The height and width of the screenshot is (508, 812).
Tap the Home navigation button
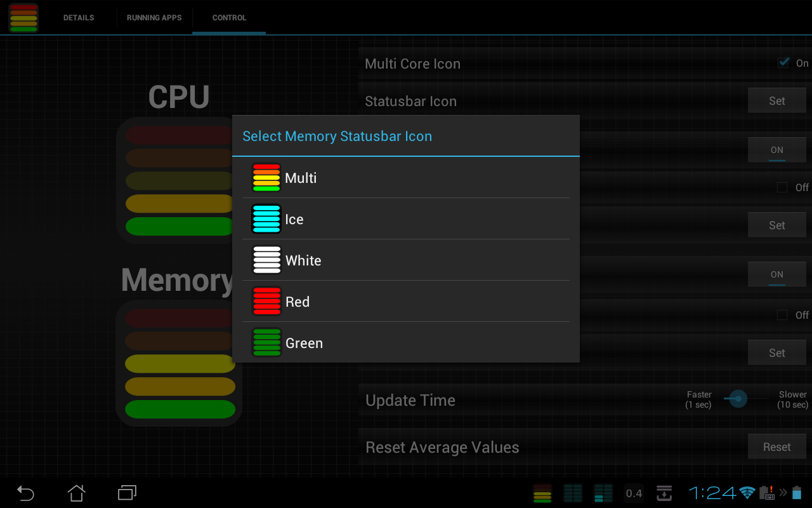[x=76, y=493]
